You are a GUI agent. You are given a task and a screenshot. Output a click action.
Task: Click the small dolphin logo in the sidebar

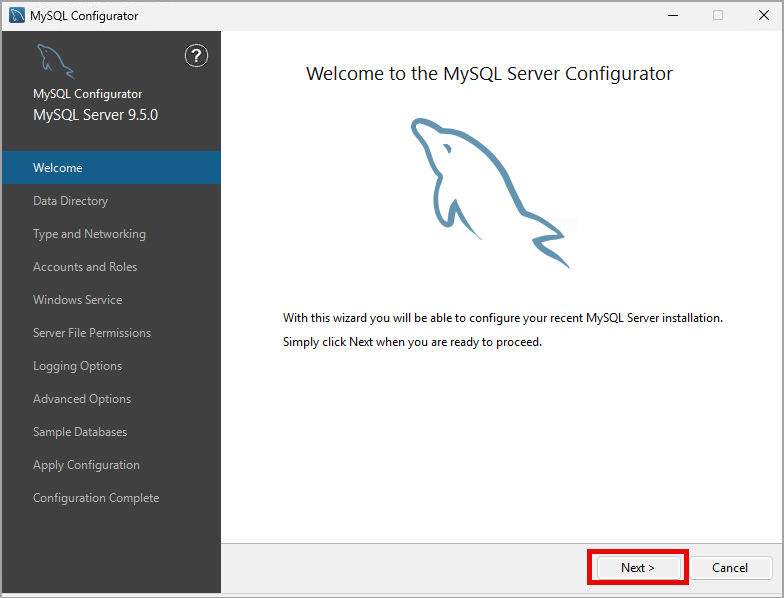(55, 63)
